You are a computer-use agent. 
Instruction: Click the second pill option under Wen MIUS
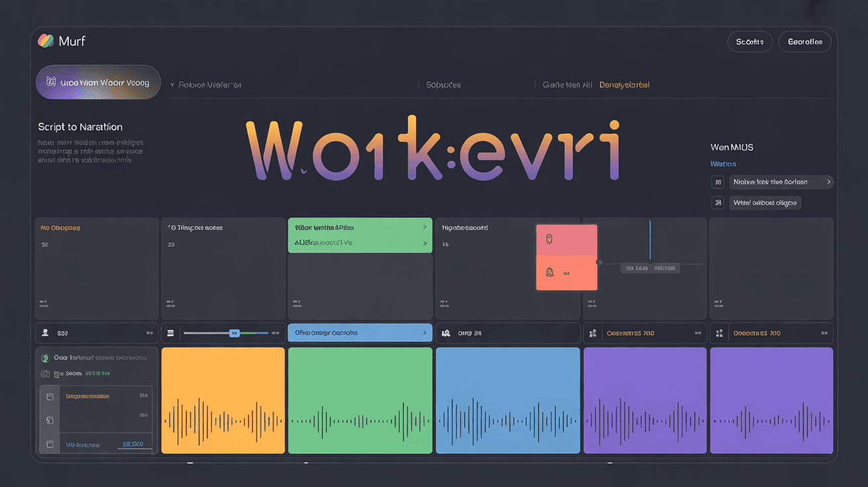pos(765,203)
